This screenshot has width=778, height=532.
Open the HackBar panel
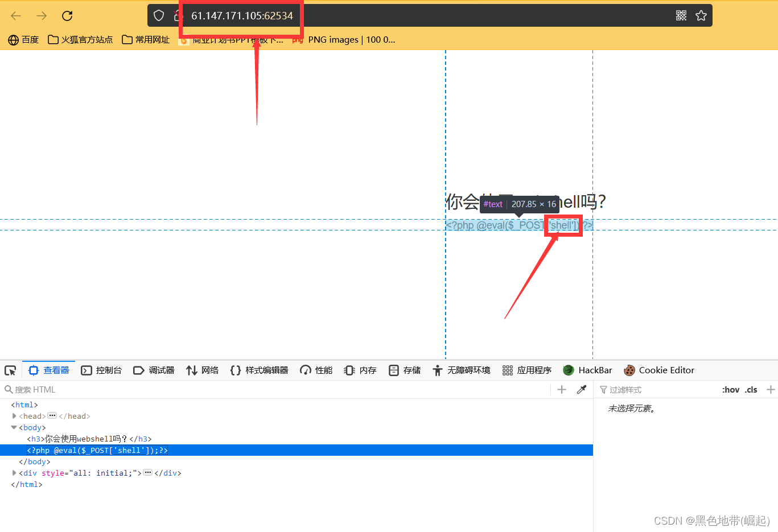pos(587,370)
